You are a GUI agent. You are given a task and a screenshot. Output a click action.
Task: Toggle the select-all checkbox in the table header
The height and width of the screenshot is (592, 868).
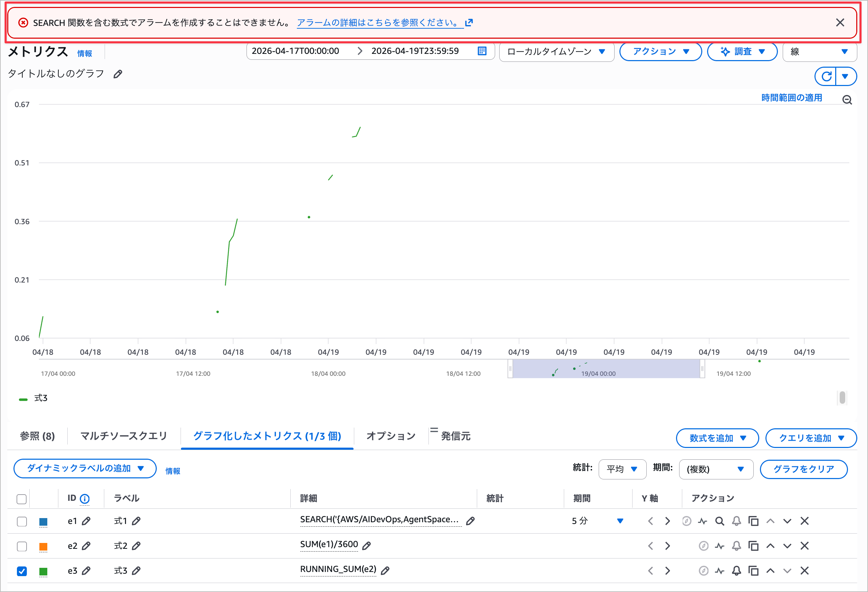click(21, 499)
